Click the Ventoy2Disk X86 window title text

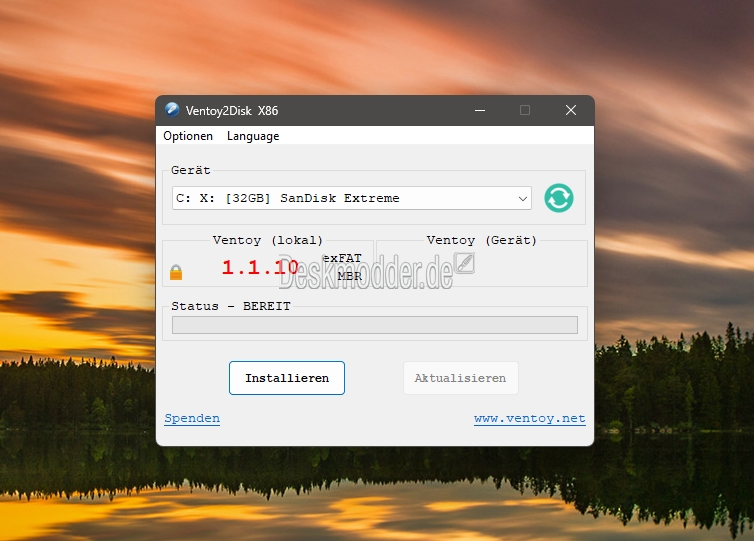click(232, 110)
